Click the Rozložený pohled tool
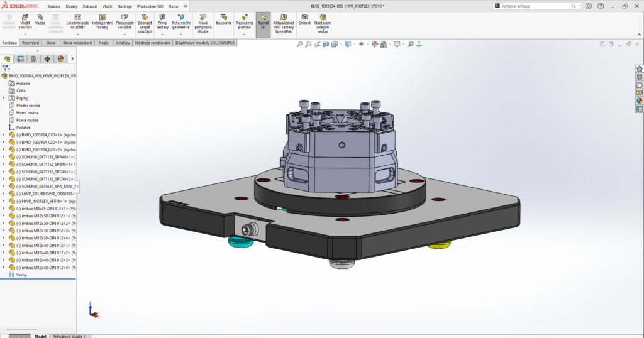 (x=245, y=21)
